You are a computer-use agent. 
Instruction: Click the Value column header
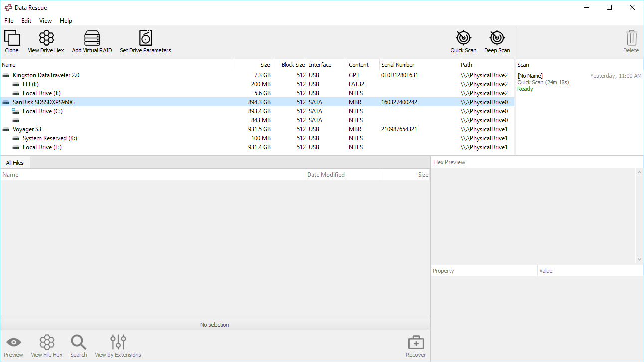click(x=591, y=271)
